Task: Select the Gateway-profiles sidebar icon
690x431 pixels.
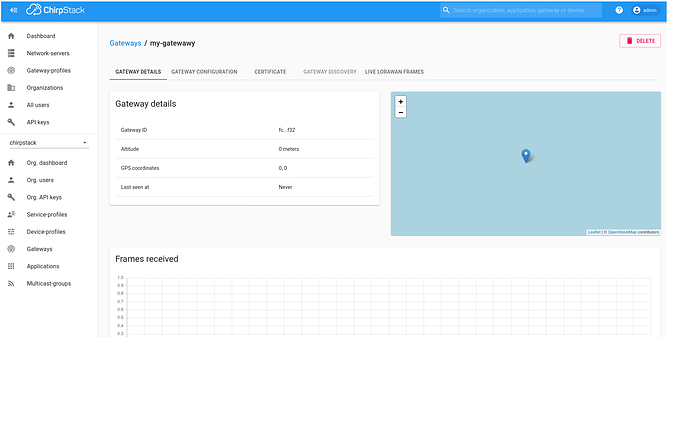Action: pos(11,70)
